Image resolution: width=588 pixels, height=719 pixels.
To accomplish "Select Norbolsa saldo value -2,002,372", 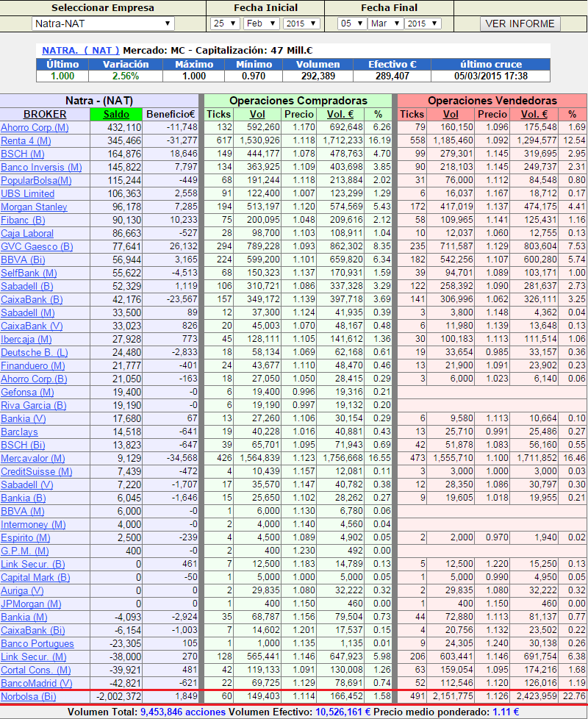I will [x=118, y=696].
